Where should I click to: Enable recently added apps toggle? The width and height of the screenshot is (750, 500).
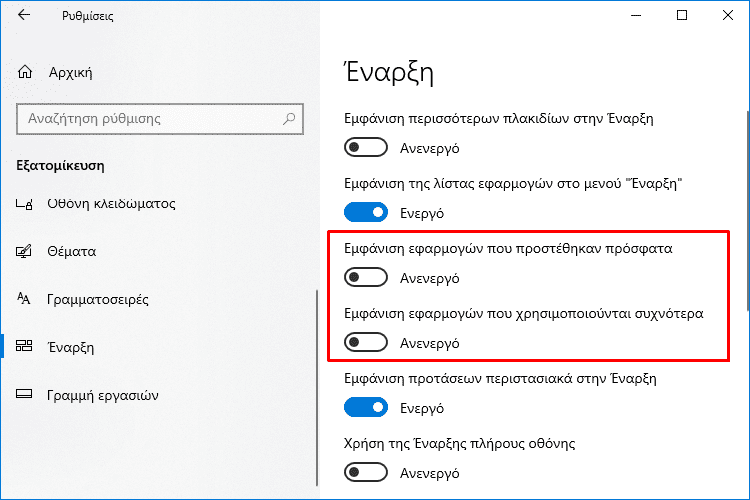(366, 278)
